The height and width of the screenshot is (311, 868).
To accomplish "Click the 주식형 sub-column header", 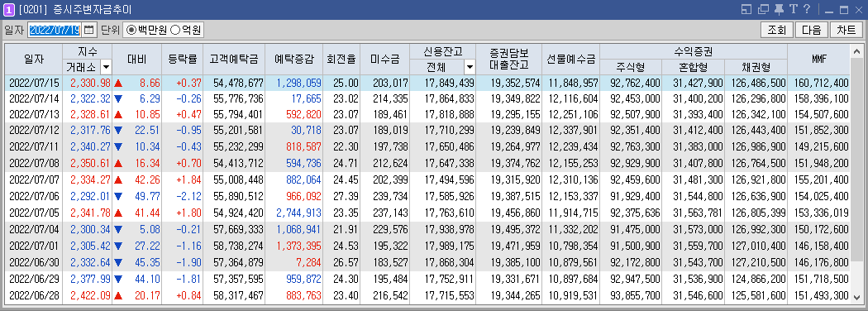I will pyautogui.click(x=631, y=67).
